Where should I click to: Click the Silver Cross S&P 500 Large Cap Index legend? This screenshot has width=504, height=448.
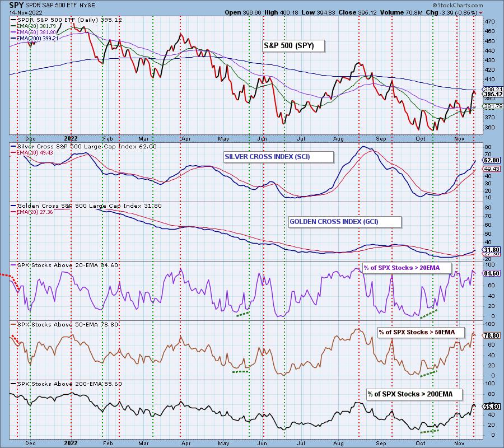[83, 146]
